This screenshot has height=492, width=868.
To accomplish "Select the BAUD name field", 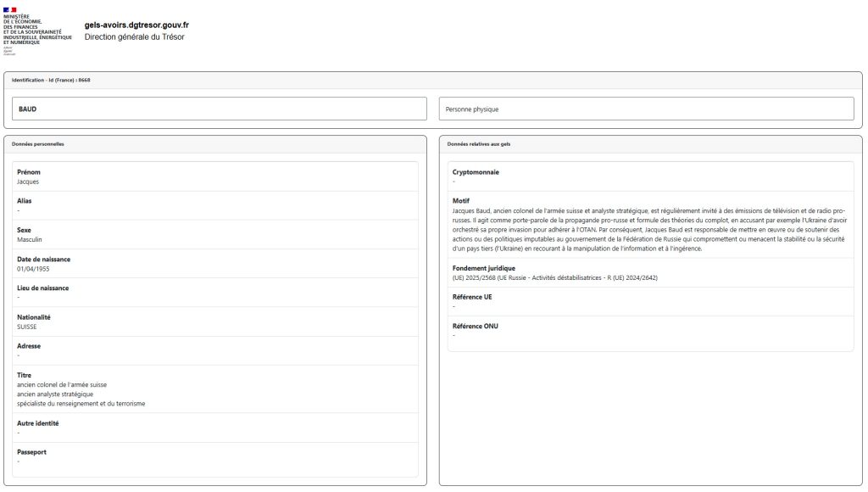I will pos(220,109).
